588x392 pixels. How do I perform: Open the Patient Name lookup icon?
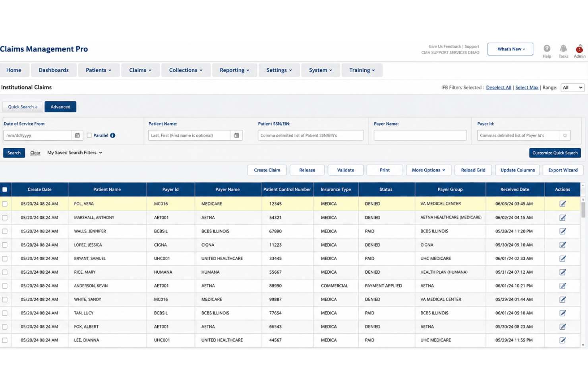(236, 135)
